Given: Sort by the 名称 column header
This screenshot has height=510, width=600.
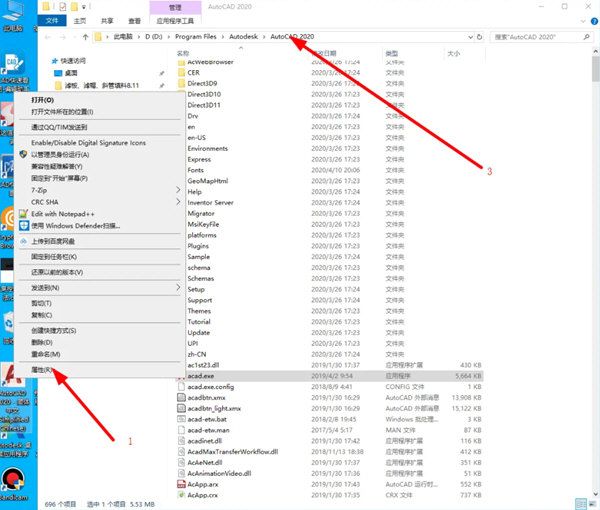Looking at the screenshot, I should coord(183,53).
